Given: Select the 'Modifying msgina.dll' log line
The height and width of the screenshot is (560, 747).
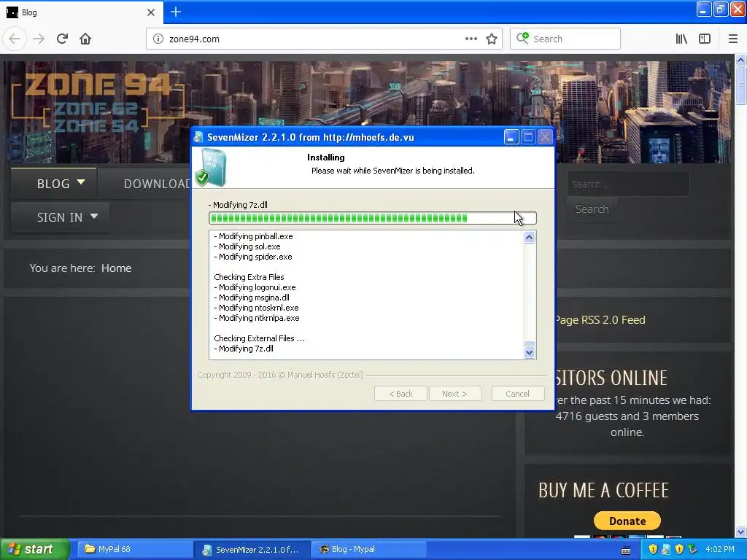Looking at the screenshot, I should click(x=252, y=297).
